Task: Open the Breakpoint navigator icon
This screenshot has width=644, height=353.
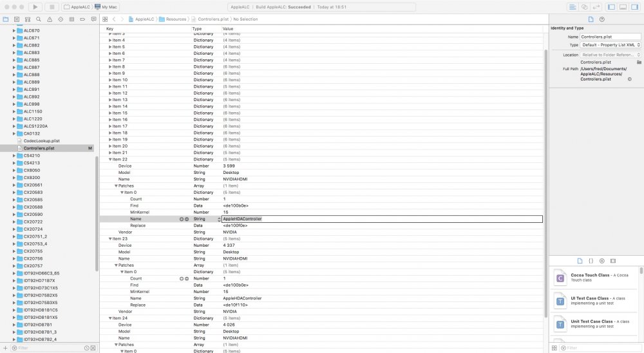Action: tap(82, 19)
